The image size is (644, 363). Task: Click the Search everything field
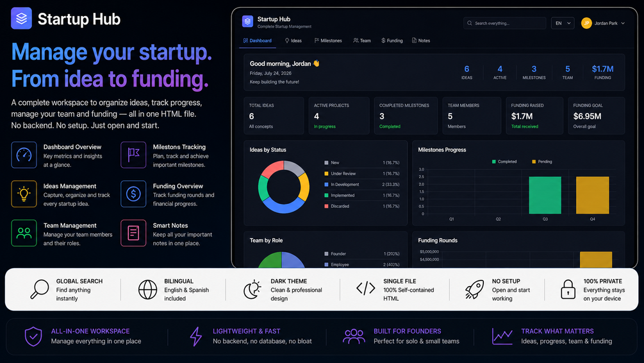[505, 24]
